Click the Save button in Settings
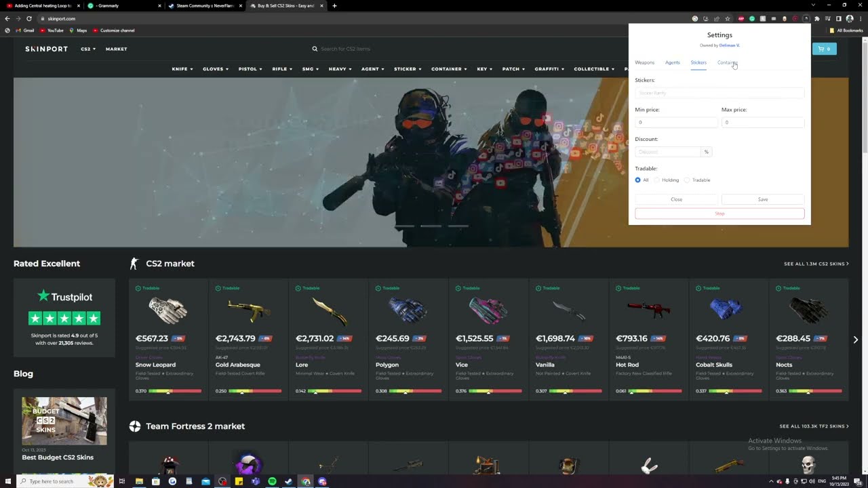868x488 pixels. click(763, 199)
